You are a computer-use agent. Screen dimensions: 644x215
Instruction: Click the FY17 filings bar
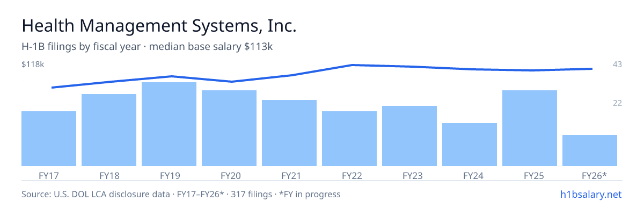(49, 139)
